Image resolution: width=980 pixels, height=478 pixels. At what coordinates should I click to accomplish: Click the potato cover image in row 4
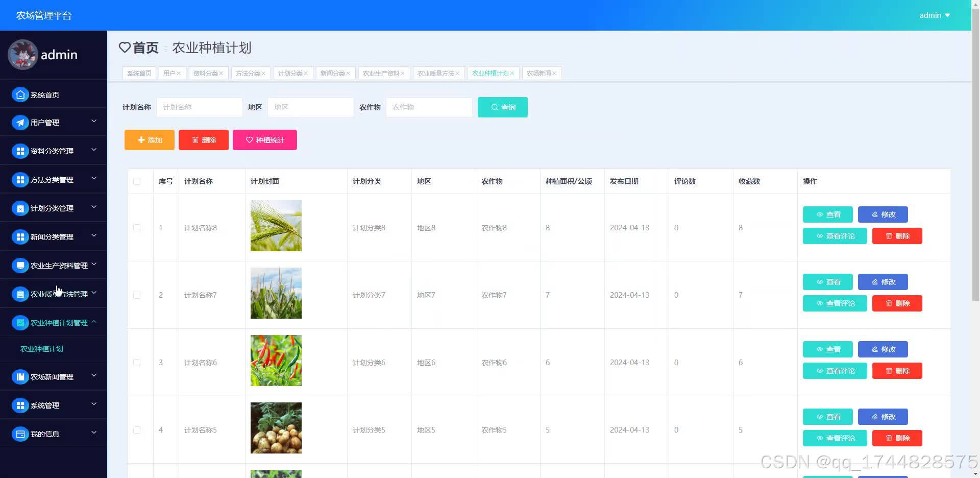pyautogui.click(x=276, y=428)
